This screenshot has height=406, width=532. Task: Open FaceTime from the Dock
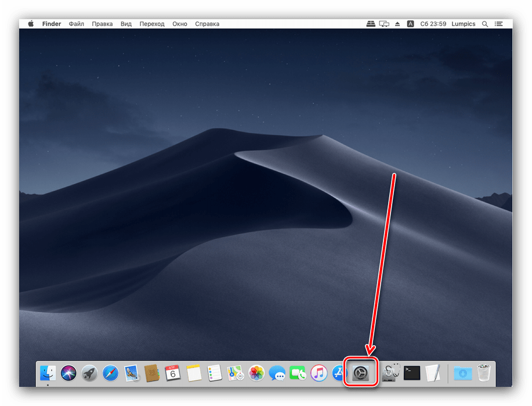(x=298, y=372)
